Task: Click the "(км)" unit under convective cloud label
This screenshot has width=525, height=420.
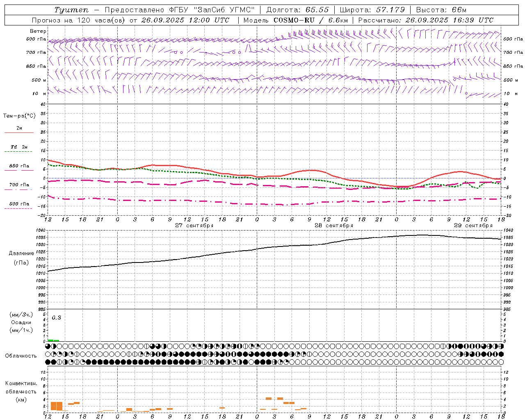Action: point(21,399)
